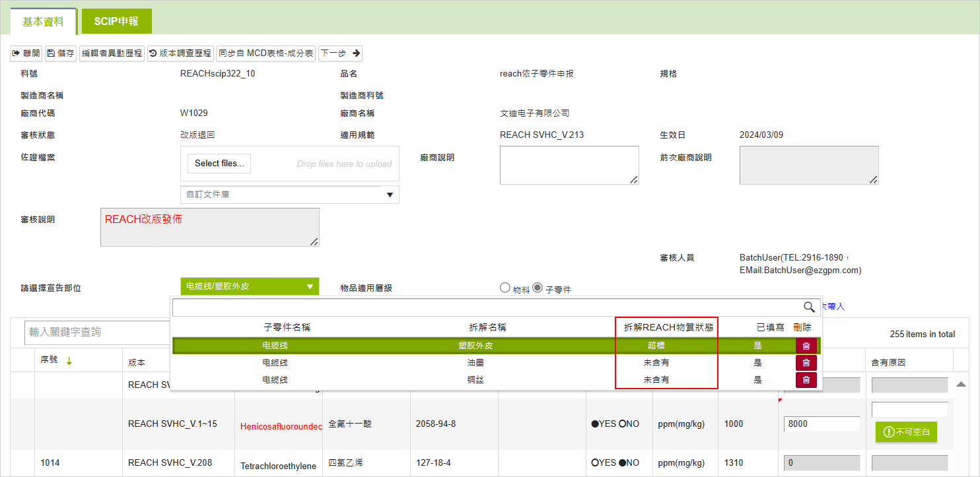Click the 1310 threshold cell

[x=734, y=463]
